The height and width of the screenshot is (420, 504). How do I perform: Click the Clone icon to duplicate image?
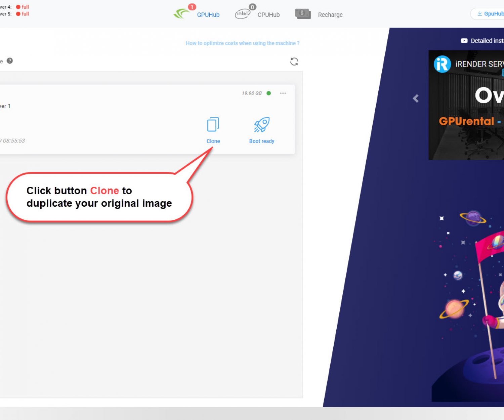coord(213,125)
